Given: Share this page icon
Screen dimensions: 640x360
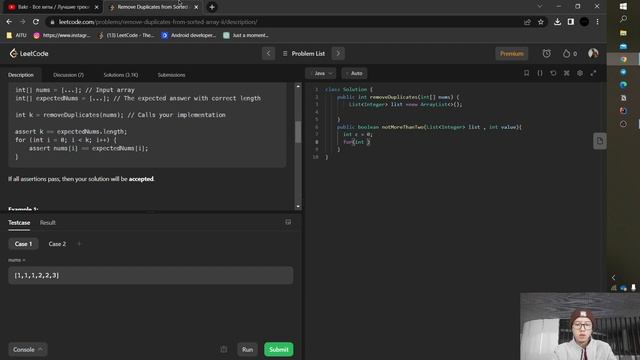Looking at the screenshot, I should [527, 22].
